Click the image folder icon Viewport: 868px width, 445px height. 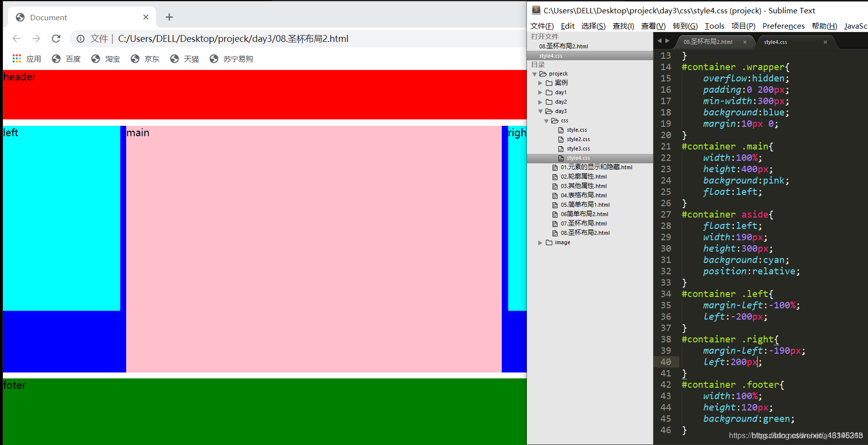[549, 242]
